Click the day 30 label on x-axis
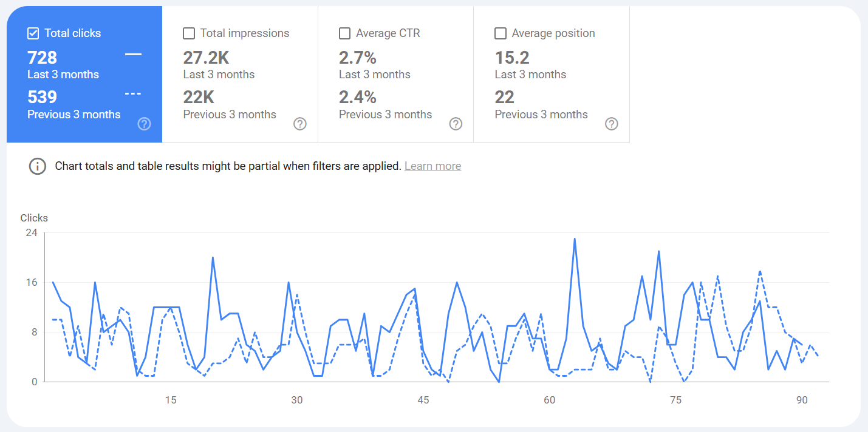This screenshot has width=868, height=432. (297, 400)
